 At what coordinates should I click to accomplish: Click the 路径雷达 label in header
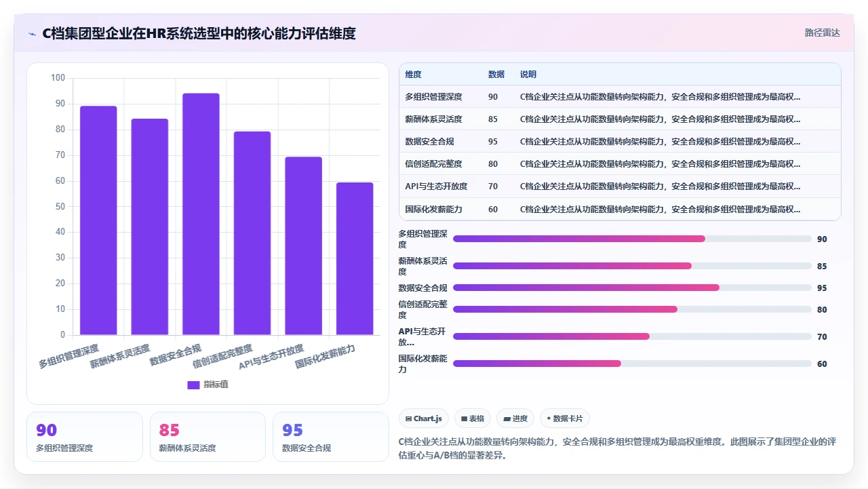click(x=822, y=33)
